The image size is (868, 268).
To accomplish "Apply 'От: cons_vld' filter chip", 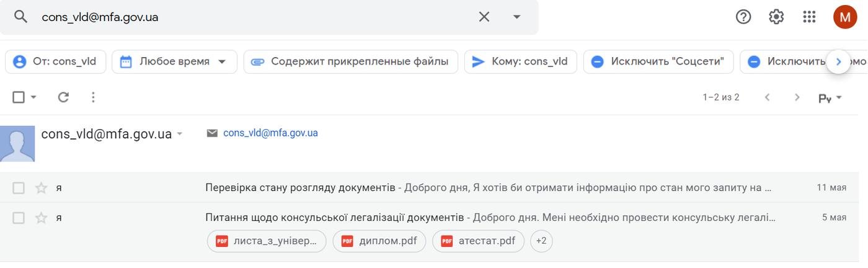I will 56,61.
